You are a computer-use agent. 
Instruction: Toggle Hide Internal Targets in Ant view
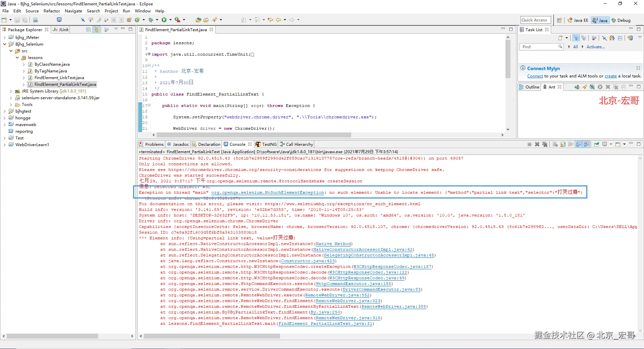click(592, 87)
